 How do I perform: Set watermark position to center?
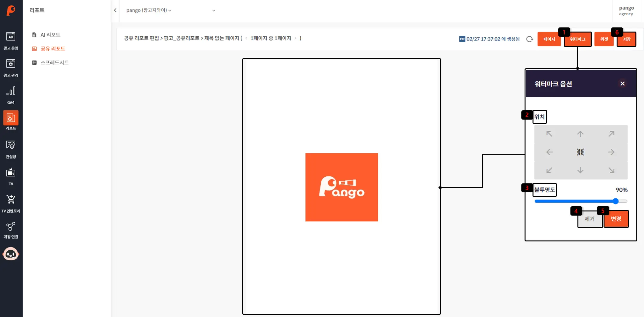click(580, 152)
